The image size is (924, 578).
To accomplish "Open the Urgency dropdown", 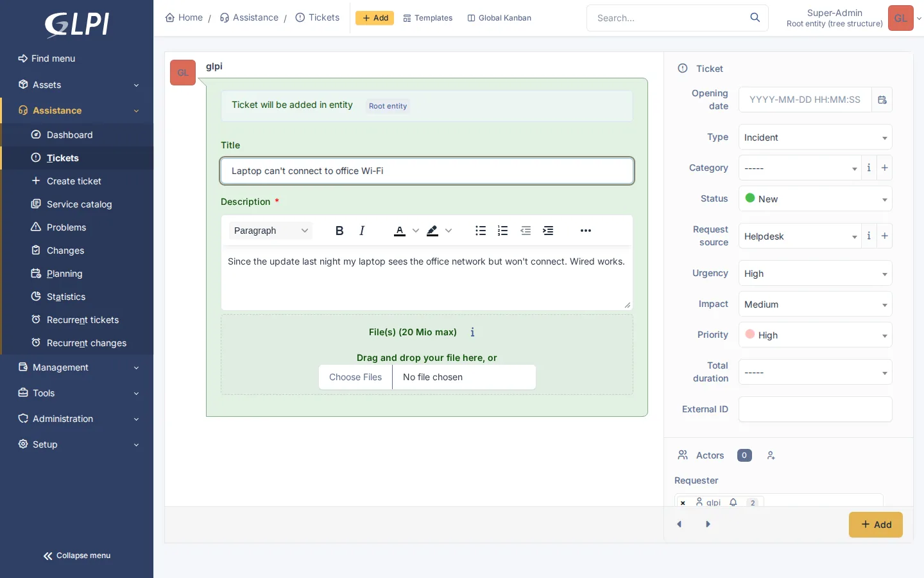I will (x=816, y=274).
